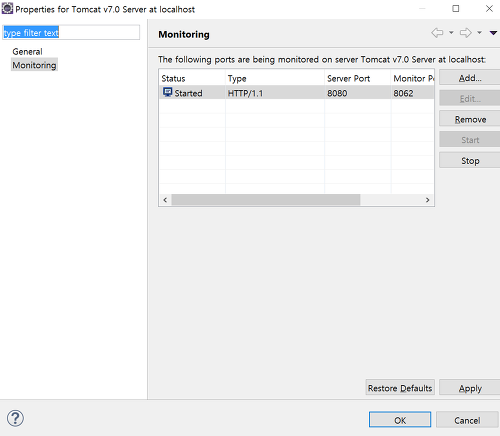Image resolution: width=500 pixels, height=436 pixels.
Task: Click the Eclipse icon in title bar
Action: click(x=7, y=8)
